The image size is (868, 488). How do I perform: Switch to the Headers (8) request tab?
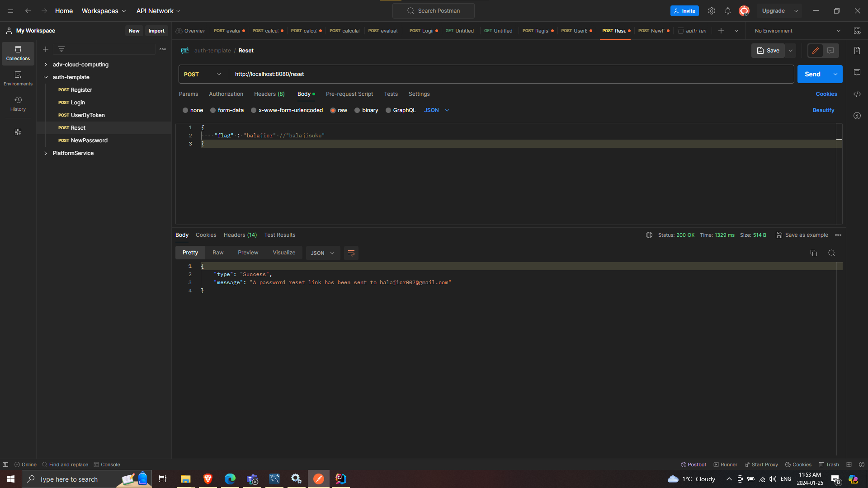pos(269,94)
